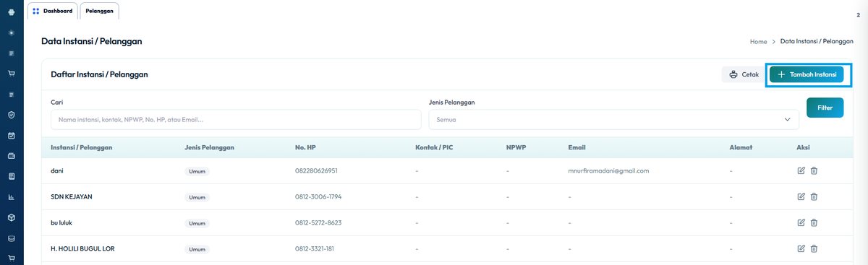Click the Tambah Instansi button

(807, 74)
